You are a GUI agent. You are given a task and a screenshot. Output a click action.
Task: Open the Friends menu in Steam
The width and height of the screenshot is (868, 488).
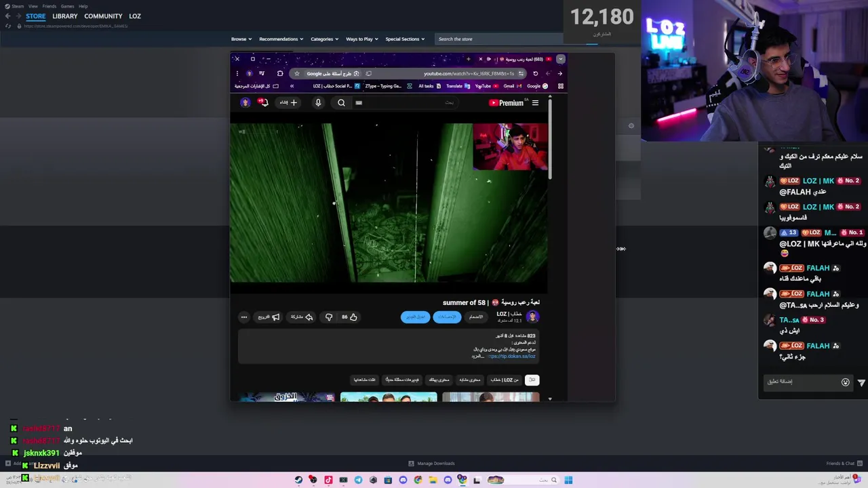49,6
